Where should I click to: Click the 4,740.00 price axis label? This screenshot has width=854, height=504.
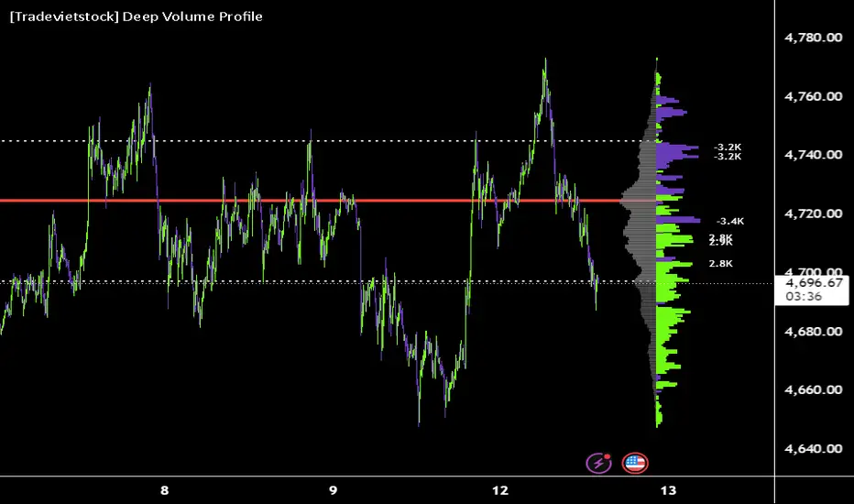click(813, 155)
